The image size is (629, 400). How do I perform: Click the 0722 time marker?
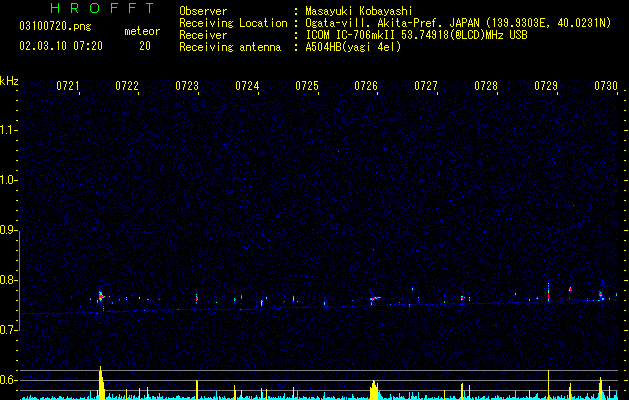click(127, 86)
